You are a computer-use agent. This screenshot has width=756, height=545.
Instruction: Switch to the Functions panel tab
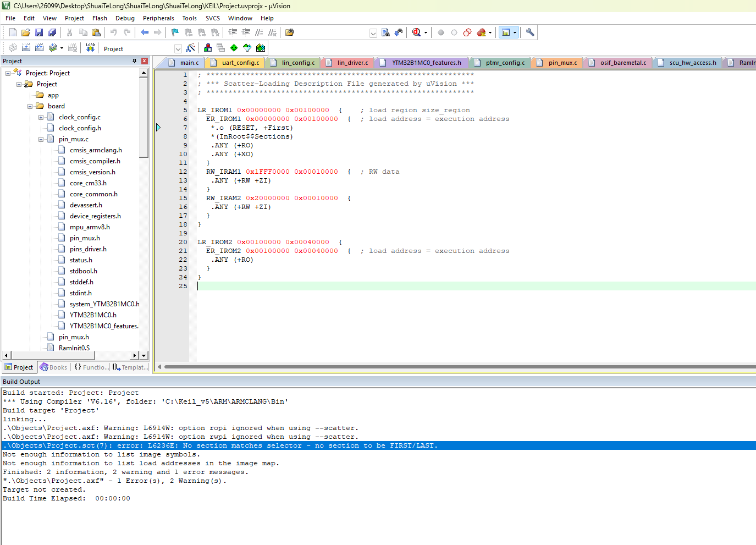tap(91, 367)
